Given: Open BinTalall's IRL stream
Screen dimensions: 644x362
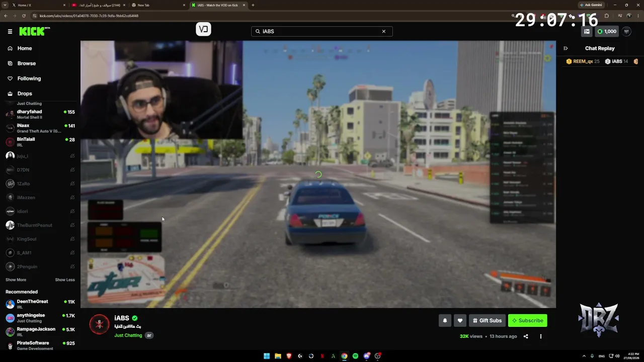Looking at the screenshot, I should [x=39, y=142].
